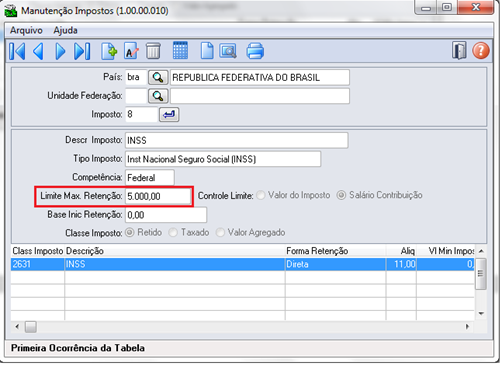
Task: Click the Unidade Federação description field
Action: click(x=260, y=96)
